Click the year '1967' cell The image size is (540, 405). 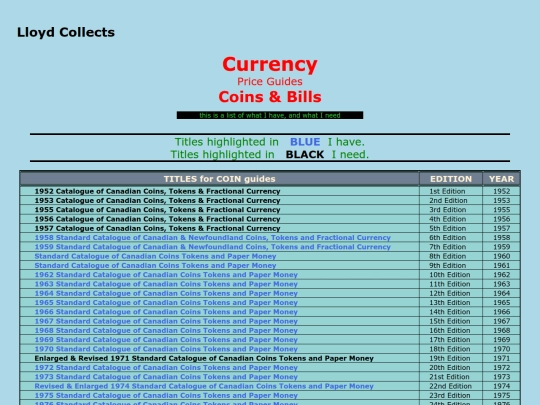click(501, 321)
